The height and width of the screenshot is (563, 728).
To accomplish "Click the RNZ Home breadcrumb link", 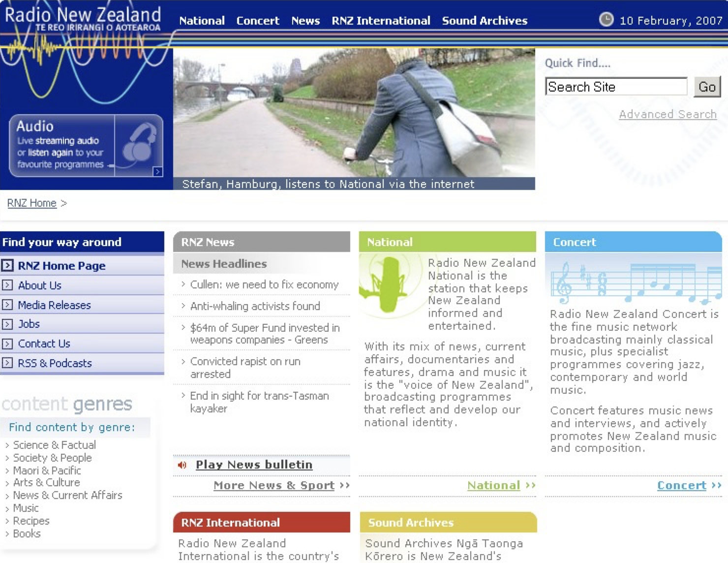I will (x=31, y=203).
